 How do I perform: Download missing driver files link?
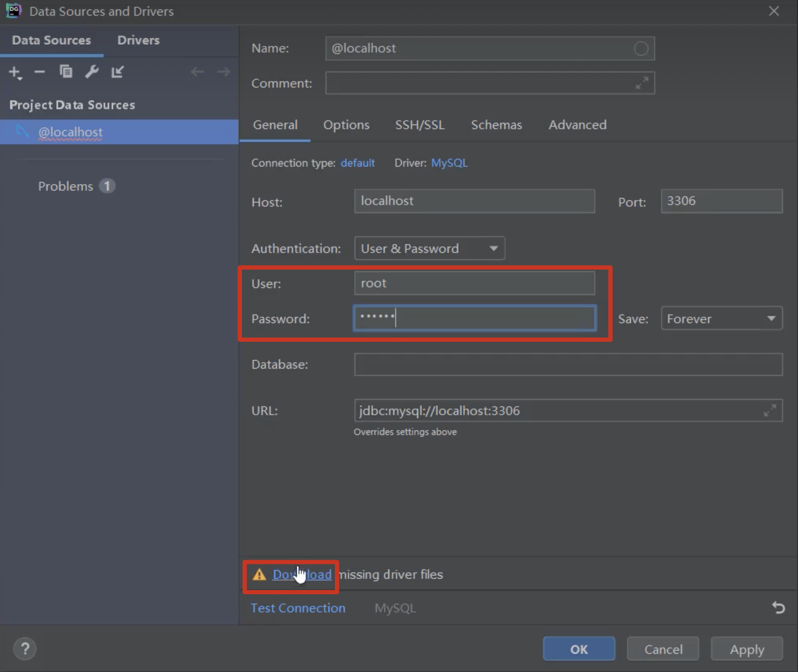pos(302,575)
